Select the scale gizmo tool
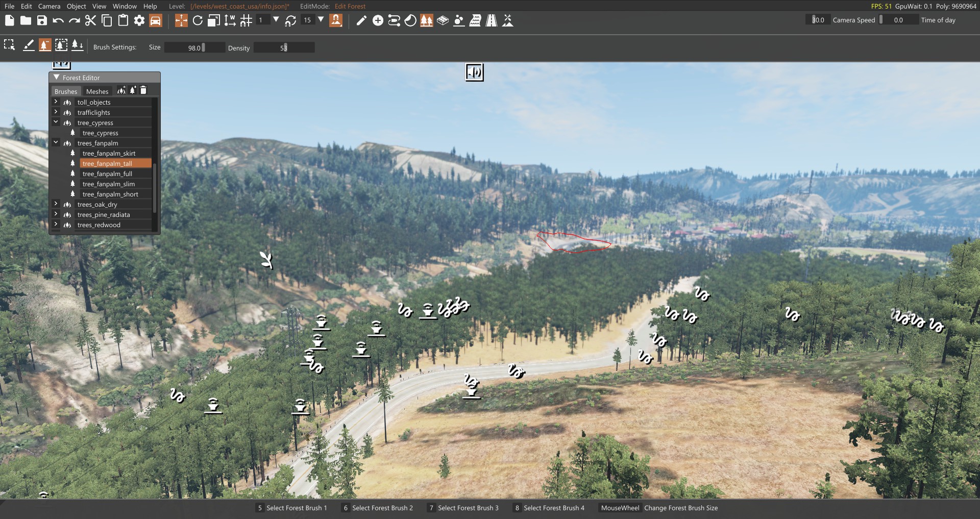 pos(214,20)
